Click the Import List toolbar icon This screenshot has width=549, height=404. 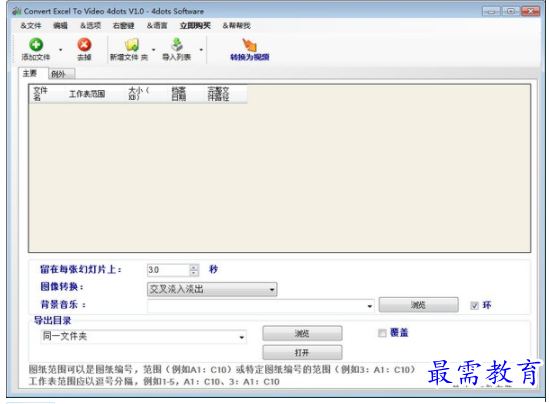point(177,45)
